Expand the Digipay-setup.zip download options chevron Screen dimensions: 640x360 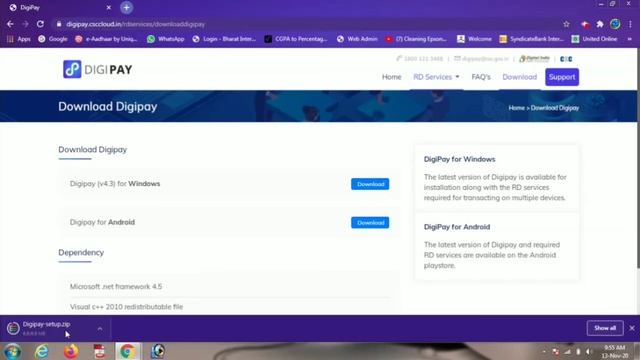100,328
